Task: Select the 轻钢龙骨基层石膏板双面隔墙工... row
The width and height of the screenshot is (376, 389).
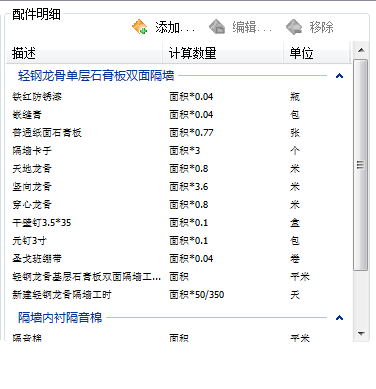Action: (x=179, y=277)
